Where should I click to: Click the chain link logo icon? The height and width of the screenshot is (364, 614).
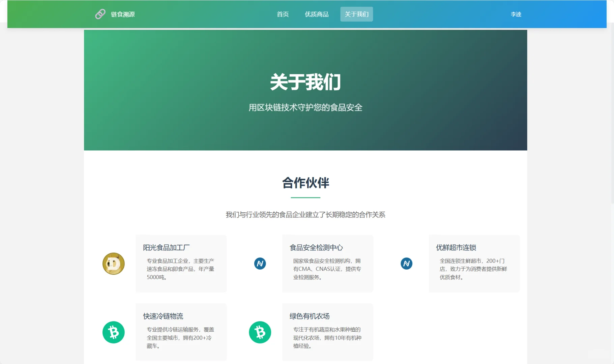(100, 14)
